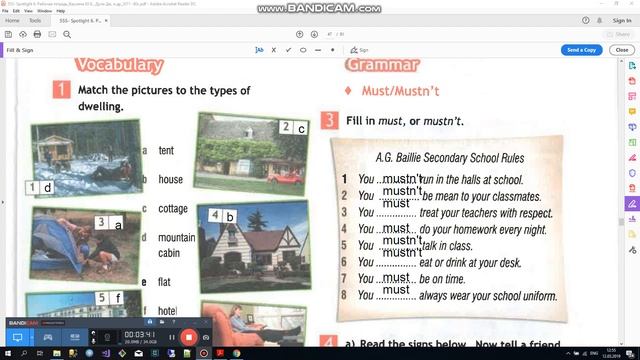Viewport: 640px width, 360px height.
Task: Open Bandicam screen mode dropdown arrow
Action: click(x=32, y=337)
